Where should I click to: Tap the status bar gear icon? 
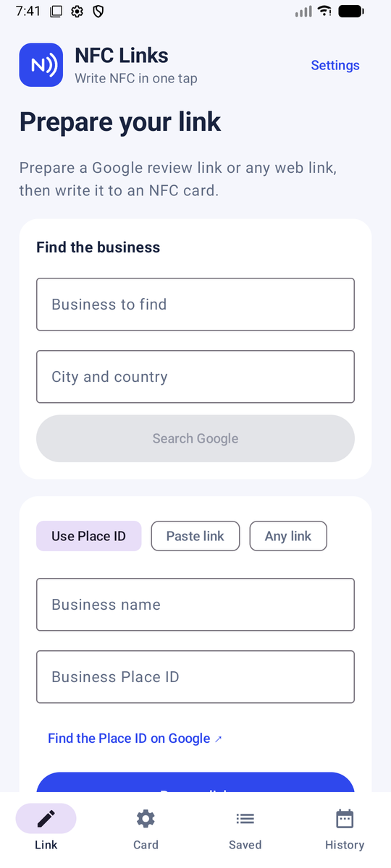77,11
